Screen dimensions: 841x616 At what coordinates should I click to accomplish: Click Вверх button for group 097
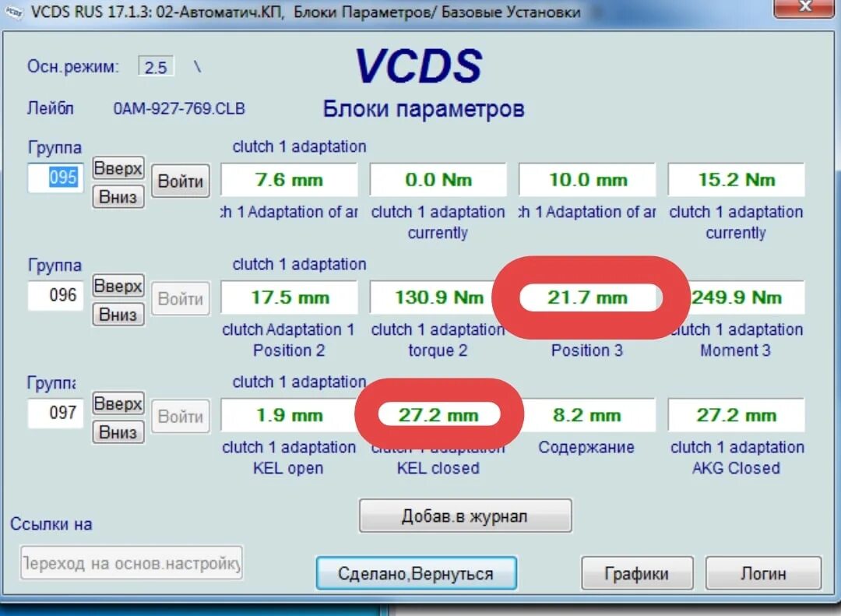coord(118,403)
